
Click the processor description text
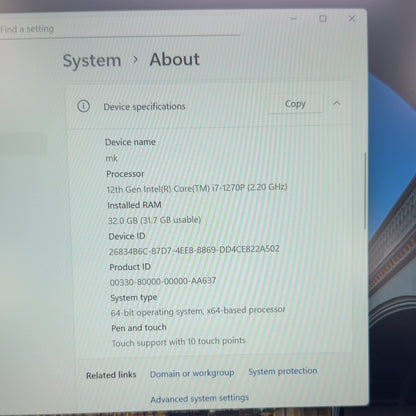tap(197, 188)
